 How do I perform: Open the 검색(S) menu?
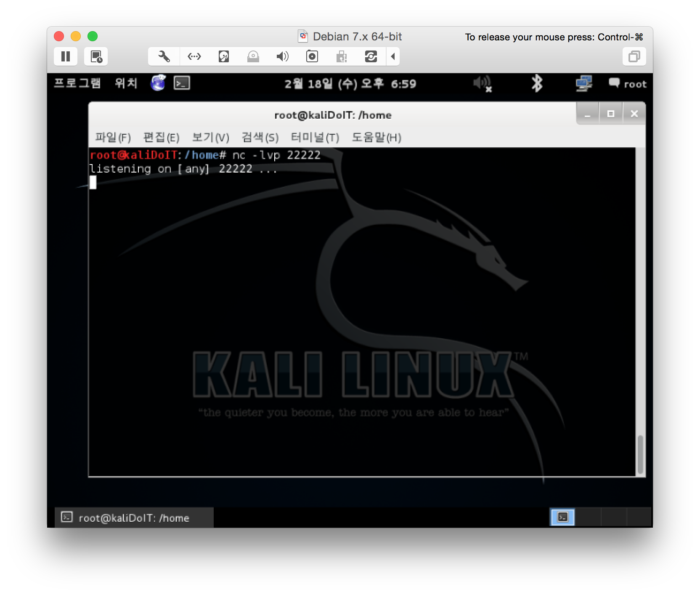click(260, 137)
